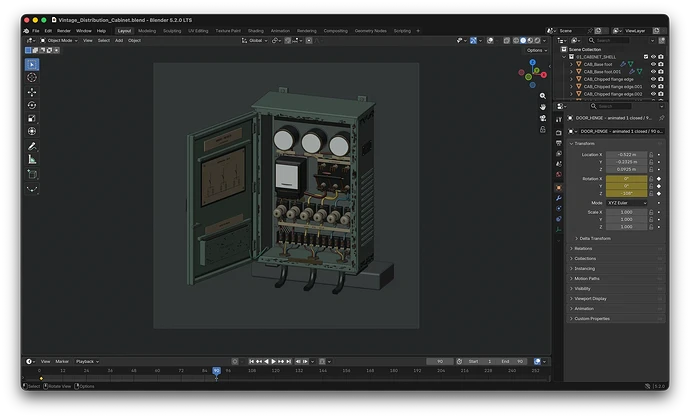Toggle visibility of CAB_Chipped flange edge
The height and width of the screenshot is (418, 690).
click(x=653, y=79)
